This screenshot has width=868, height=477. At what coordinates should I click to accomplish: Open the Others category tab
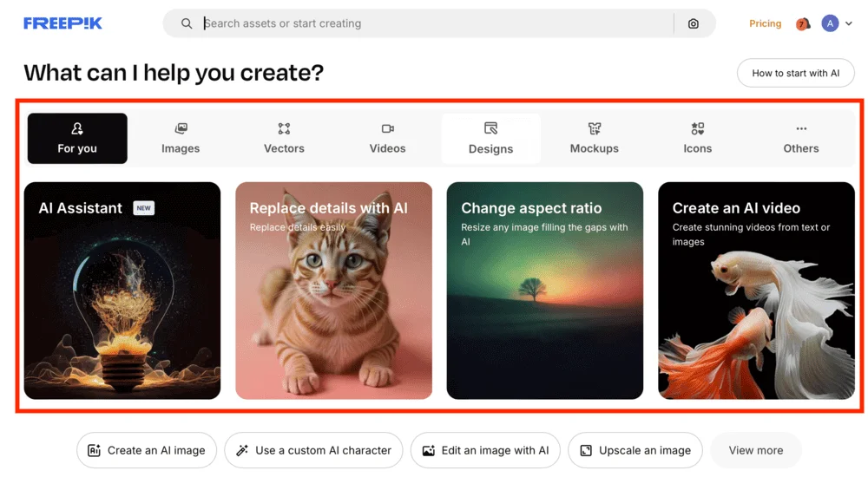pos(800,139)
